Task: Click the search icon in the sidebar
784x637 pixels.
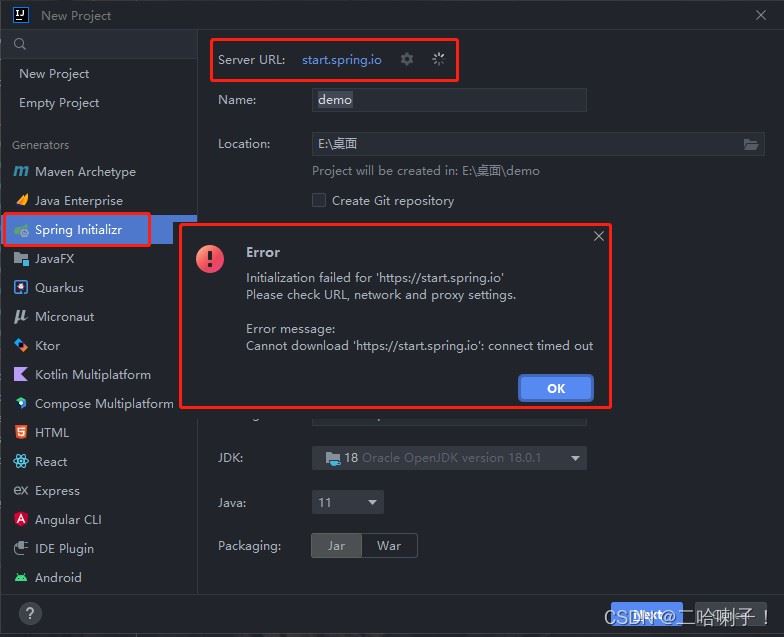Action: pyautogui.click(x=20, y=44)
